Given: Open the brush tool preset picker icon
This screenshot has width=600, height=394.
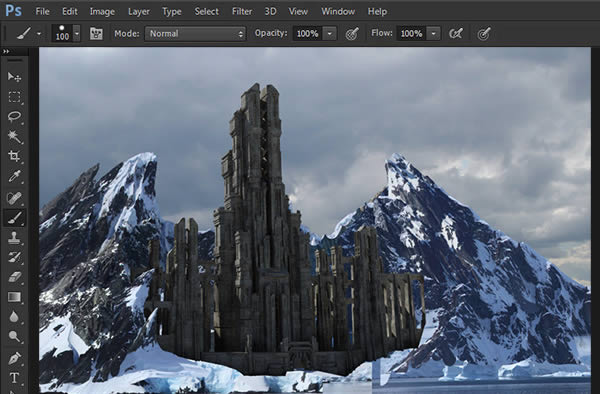Looking at the screenshot, I should point(24,34).
